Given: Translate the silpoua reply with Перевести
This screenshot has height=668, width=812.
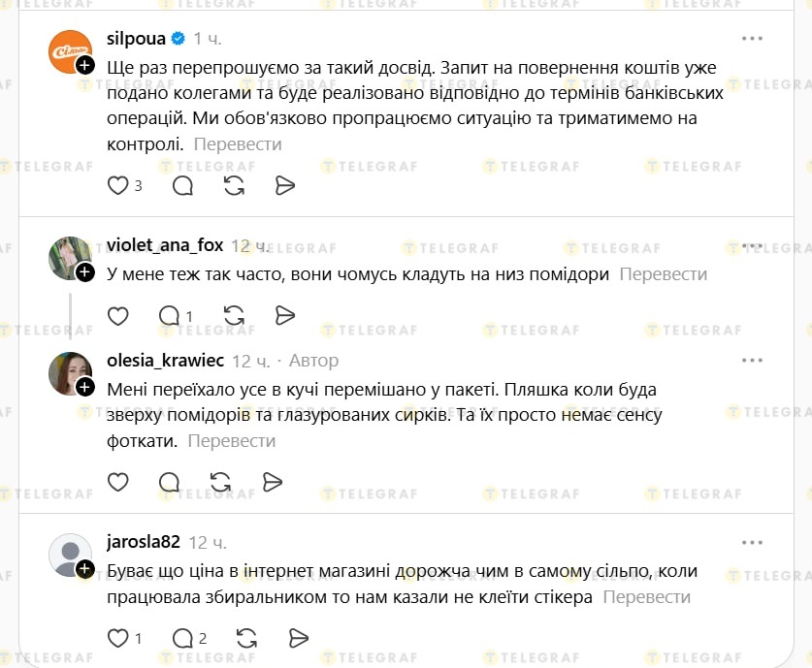Looking at the screenshot, I should coord(238,143).
